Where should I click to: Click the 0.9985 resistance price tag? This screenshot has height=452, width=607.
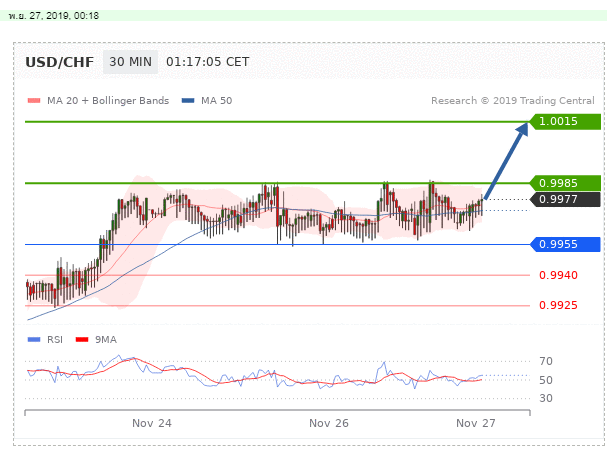coord(565,183)
